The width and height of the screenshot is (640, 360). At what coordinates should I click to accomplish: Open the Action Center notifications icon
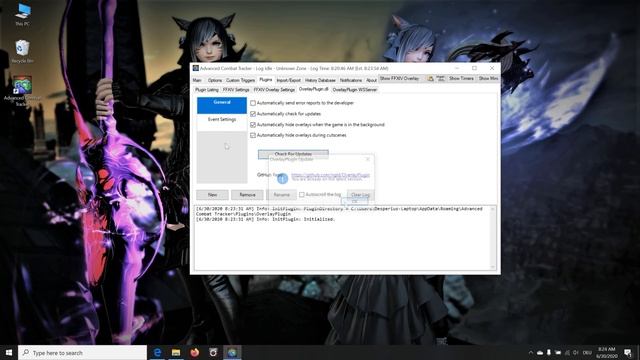(628, 353)
